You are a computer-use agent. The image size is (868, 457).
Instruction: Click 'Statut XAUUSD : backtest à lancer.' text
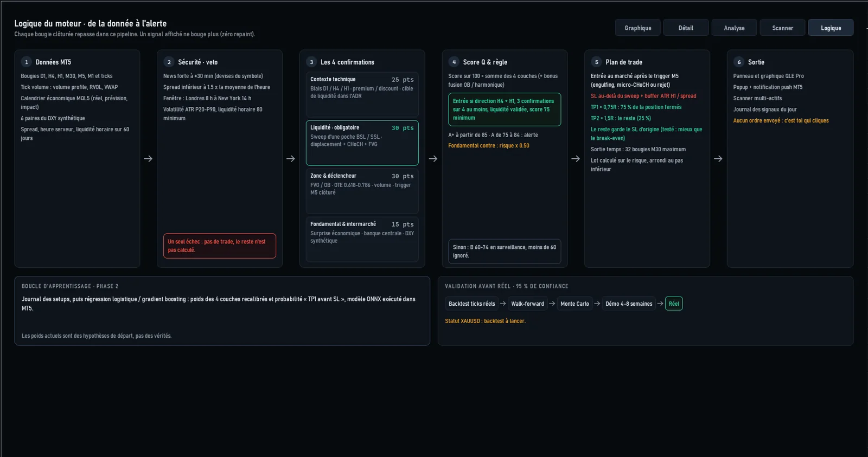[x=485, y=321]
